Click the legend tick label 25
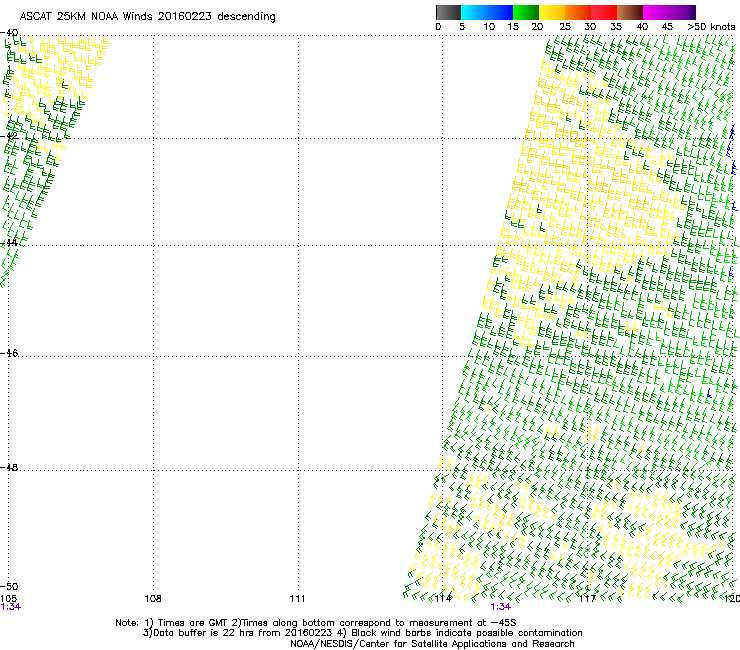 (565, 27)
